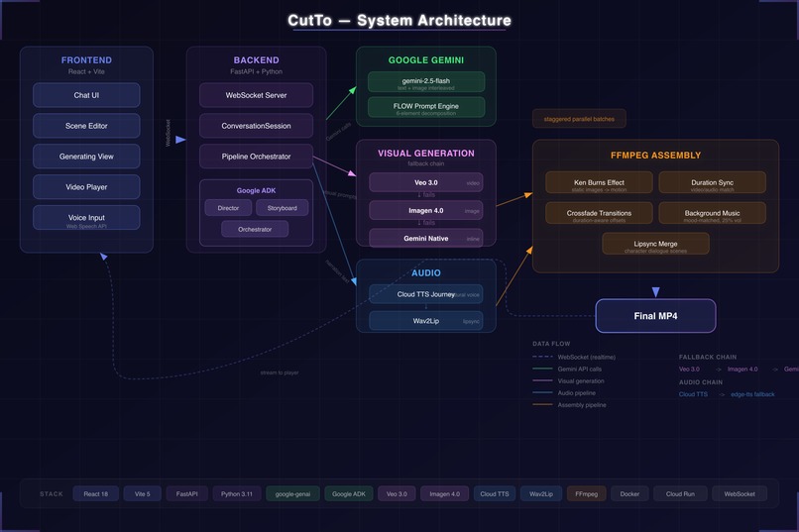Screen dimensions: 799x532
Task: Click the FastAPI stack chip
Action: click(186, 493)
